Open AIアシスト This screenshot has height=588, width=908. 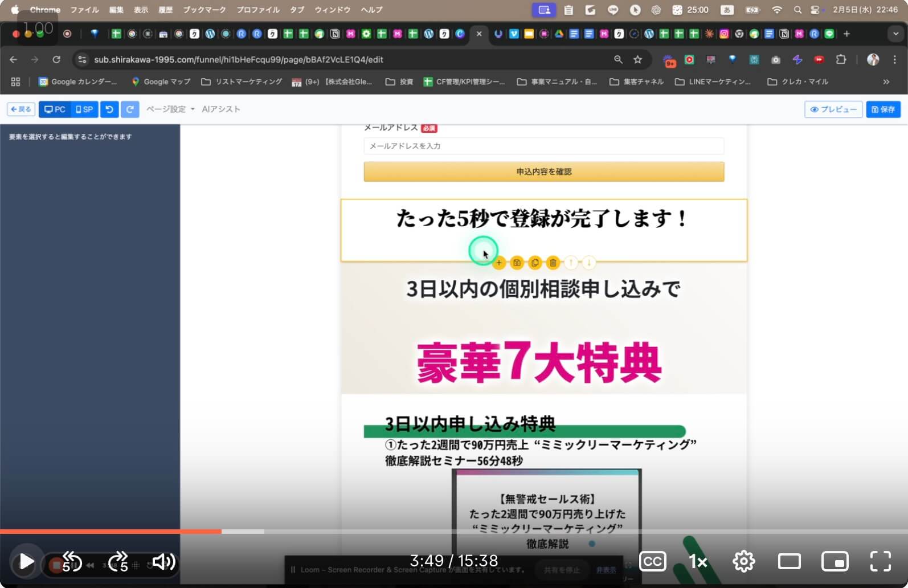(x=221, y=109)
